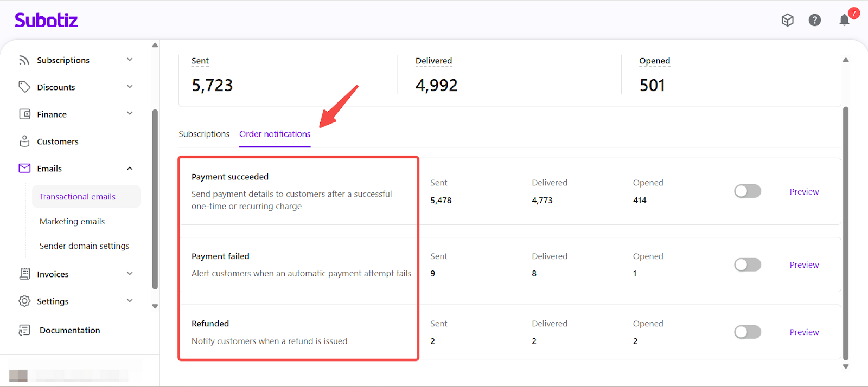
Task: Preview the Payment succeeded email
Action: [804, 192]
